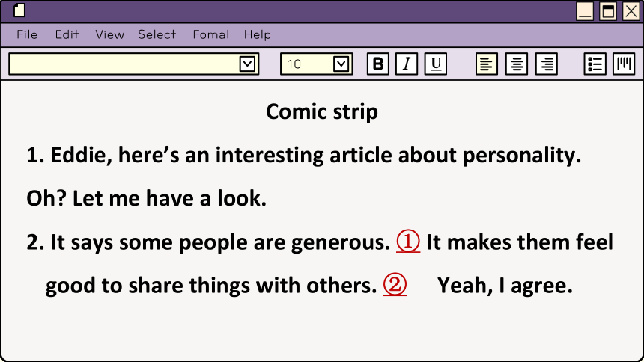
Task: Toggle Italic formatting button
Action: [x=407, y=64]
